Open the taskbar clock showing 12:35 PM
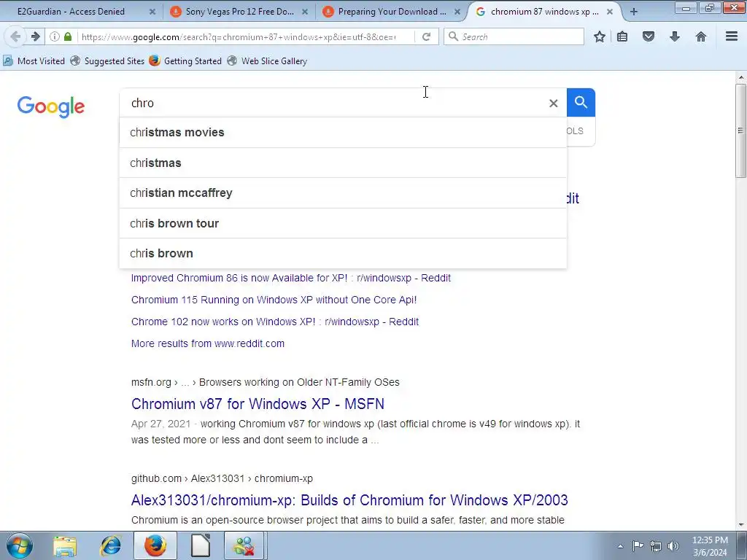The height and width of the screenshot is (560, 747). pyautogui.click(x=710, y=545)
